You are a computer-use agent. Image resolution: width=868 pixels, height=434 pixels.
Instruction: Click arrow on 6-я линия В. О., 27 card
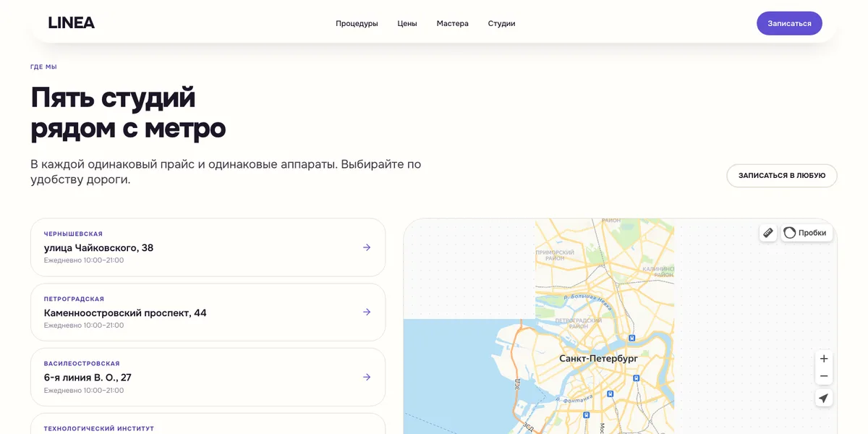pos(367,377)
